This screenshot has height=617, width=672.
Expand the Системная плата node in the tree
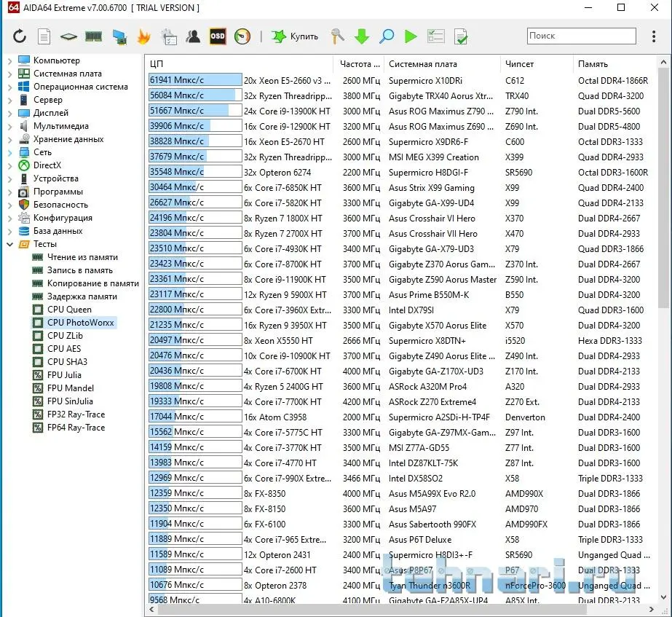click(9, 74)
